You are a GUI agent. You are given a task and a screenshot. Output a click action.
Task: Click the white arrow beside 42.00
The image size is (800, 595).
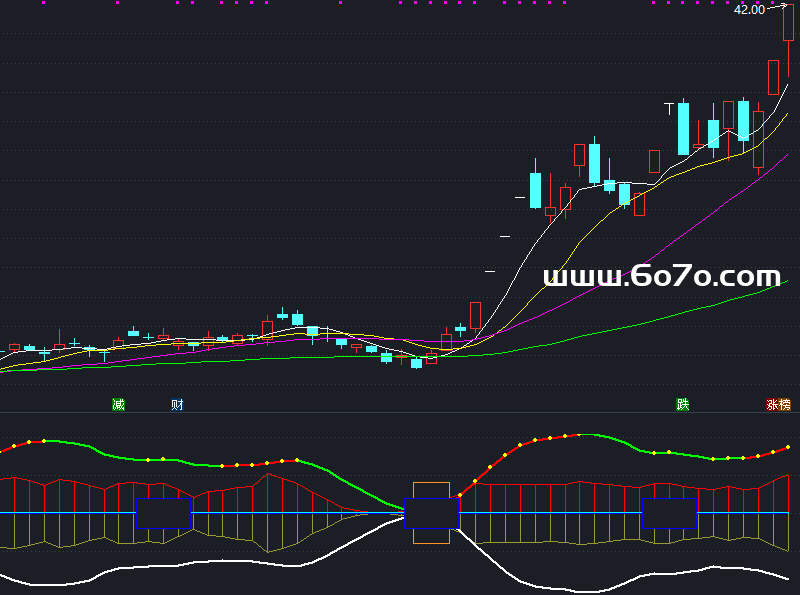coord(777,7)
